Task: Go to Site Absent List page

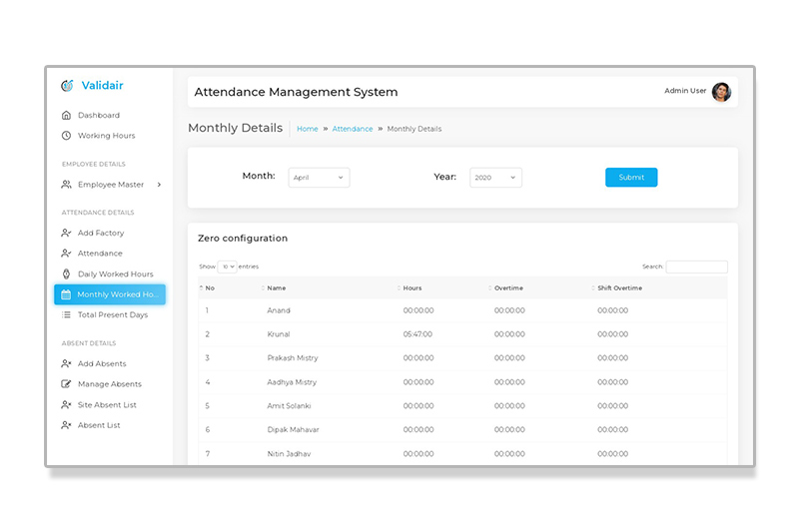Action: click(107, 405)
